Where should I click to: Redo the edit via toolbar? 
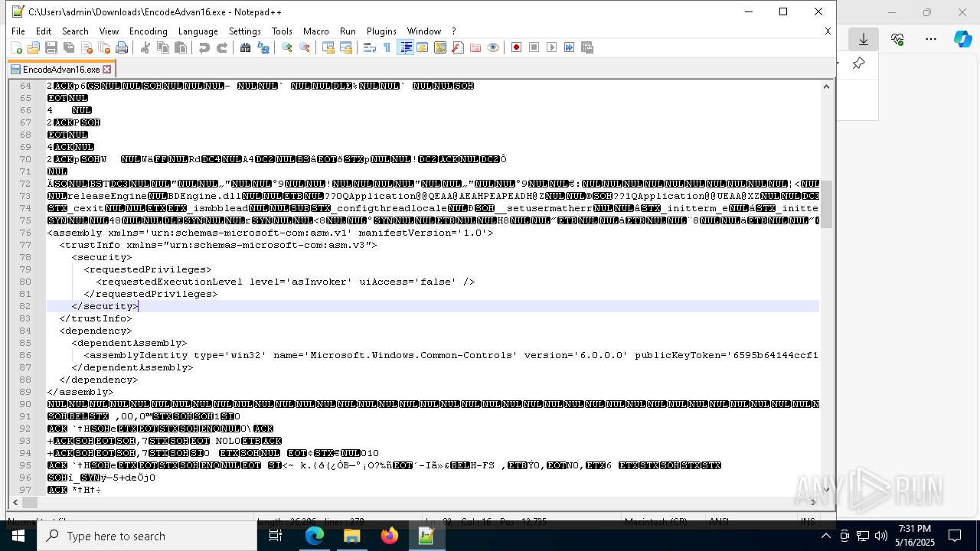222,47
